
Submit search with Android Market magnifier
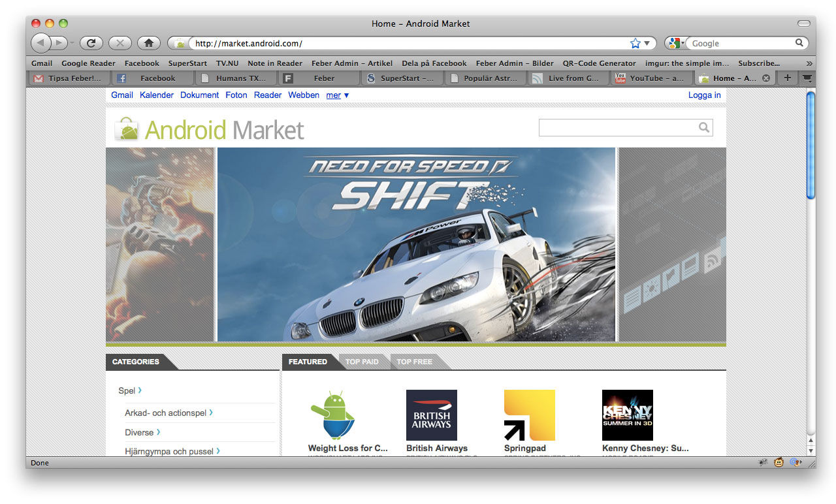coord(703,127)
